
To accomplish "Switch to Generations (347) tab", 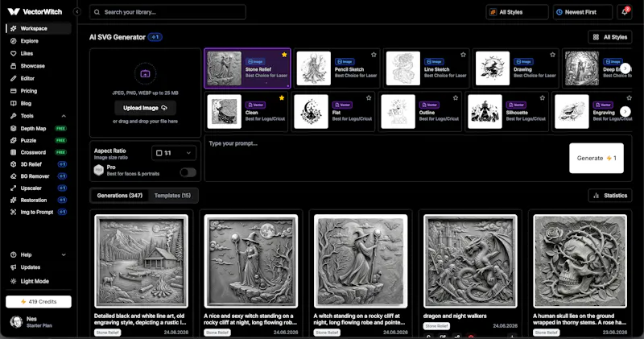I will click(120, 196).
